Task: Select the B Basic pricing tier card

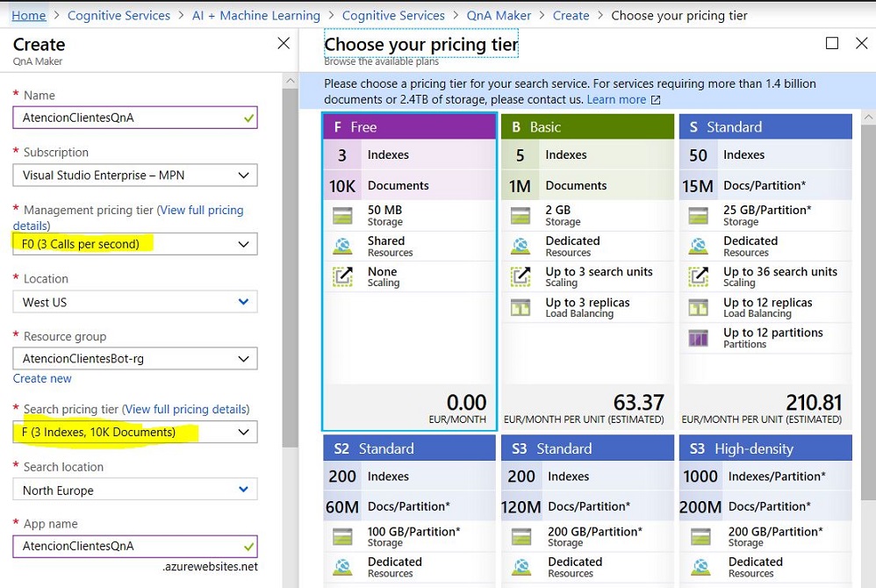Action: 588,272
